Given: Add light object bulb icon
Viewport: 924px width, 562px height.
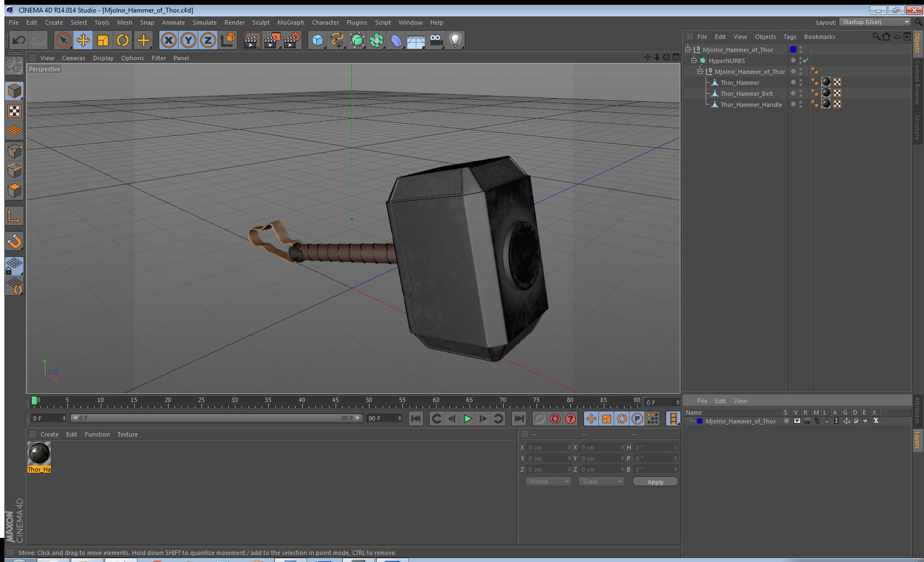Looking at the screenshot, I should pyautogui.click(x=455, y=40).
